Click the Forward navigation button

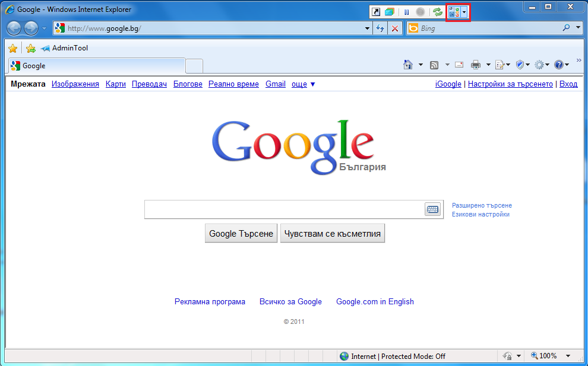[x=31, y=28]
